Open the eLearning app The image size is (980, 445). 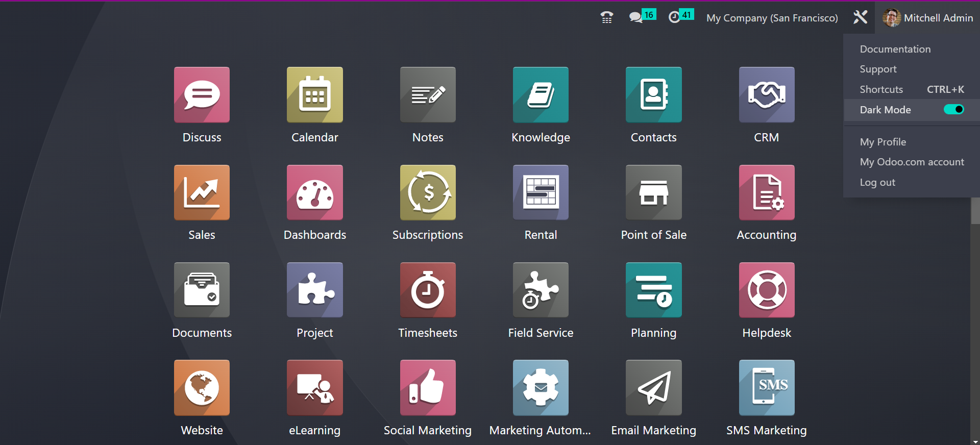(x=315, y=388)
